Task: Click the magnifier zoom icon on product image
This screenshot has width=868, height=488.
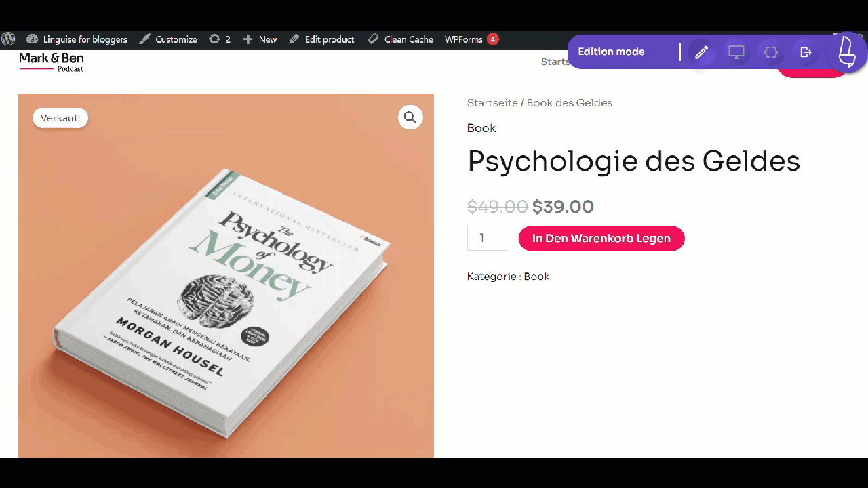Action: coord(410,117)
